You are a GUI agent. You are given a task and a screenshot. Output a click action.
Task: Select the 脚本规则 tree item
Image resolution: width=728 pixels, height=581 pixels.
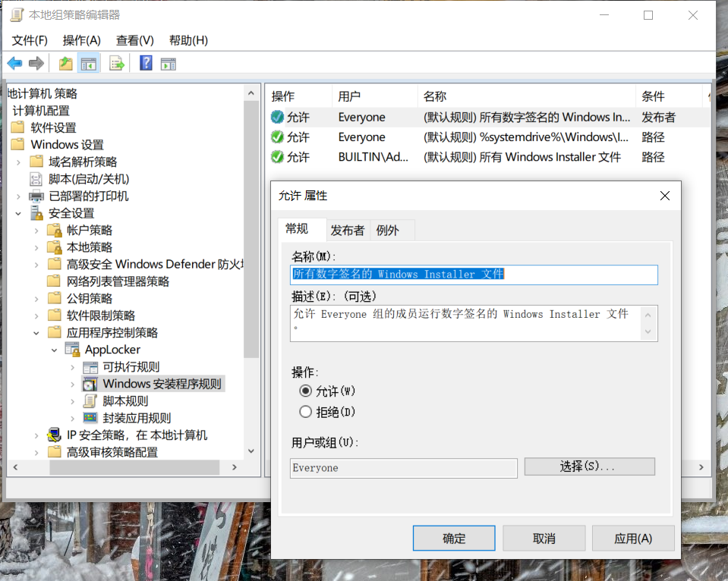click(125, 401)
